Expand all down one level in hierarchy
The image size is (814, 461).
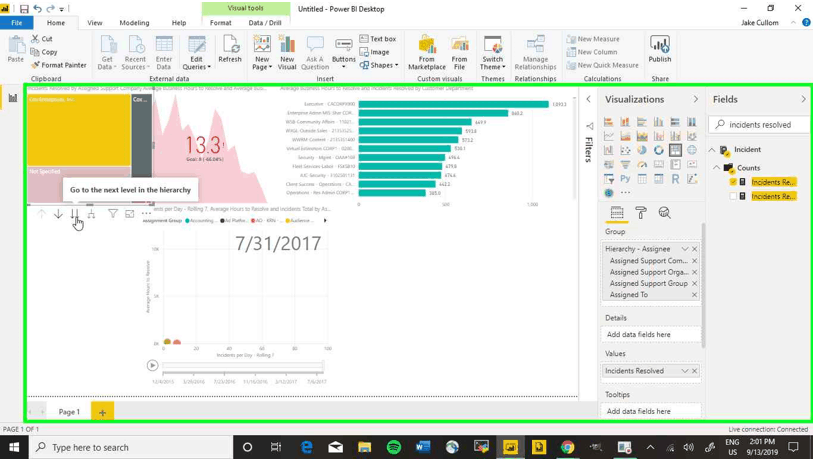click(x=91, y=214)
